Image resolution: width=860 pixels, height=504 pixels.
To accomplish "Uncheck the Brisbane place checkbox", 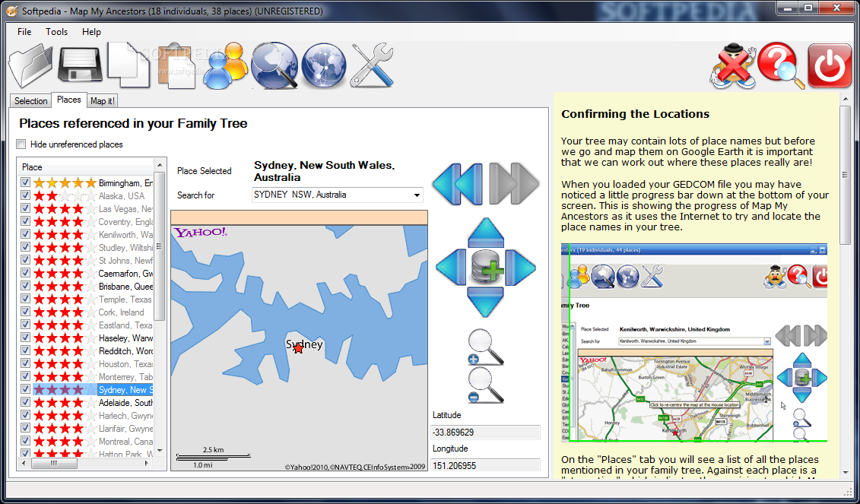I will [24, 286].
